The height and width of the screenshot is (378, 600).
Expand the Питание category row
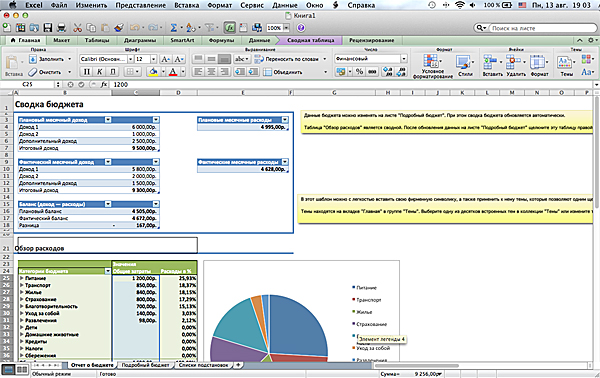22,278
